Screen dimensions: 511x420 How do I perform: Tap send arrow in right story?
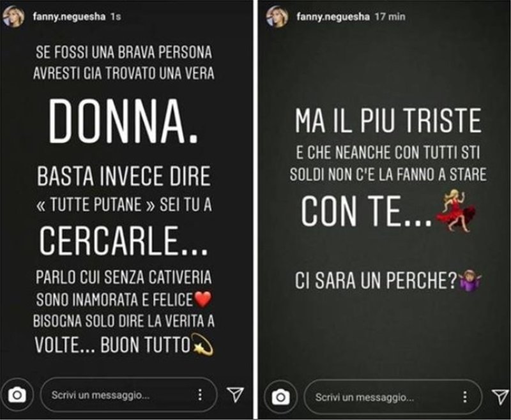(500, 397)
